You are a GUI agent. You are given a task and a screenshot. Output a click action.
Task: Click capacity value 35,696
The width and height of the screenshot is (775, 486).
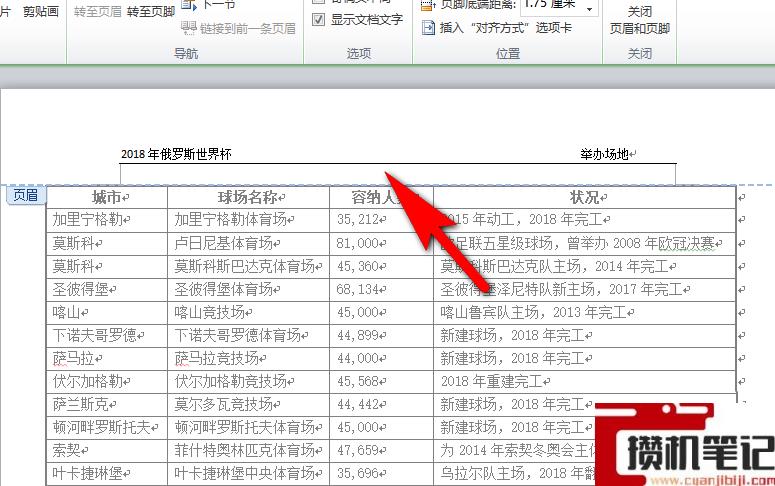pyautogui.click(x=358, y=473)
